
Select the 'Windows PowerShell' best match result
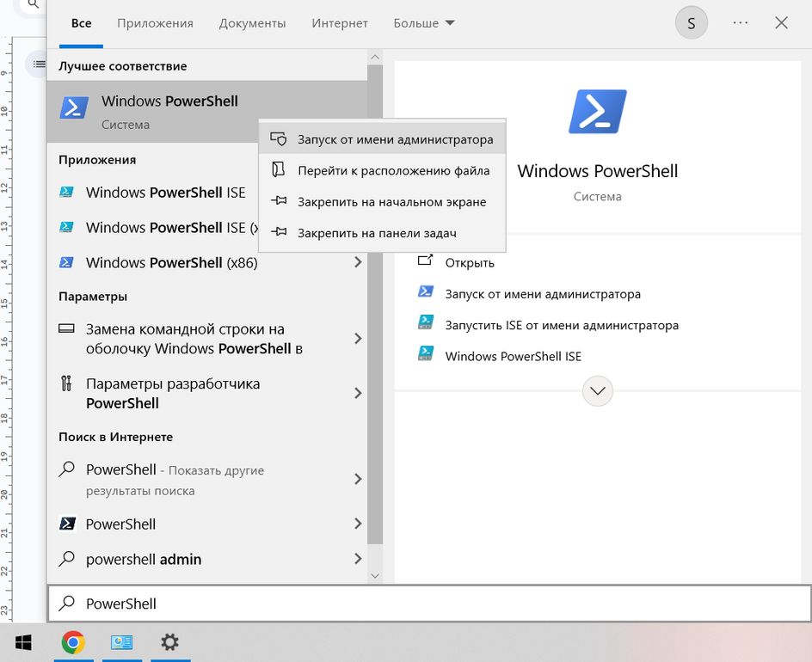[x=207, y=111]
